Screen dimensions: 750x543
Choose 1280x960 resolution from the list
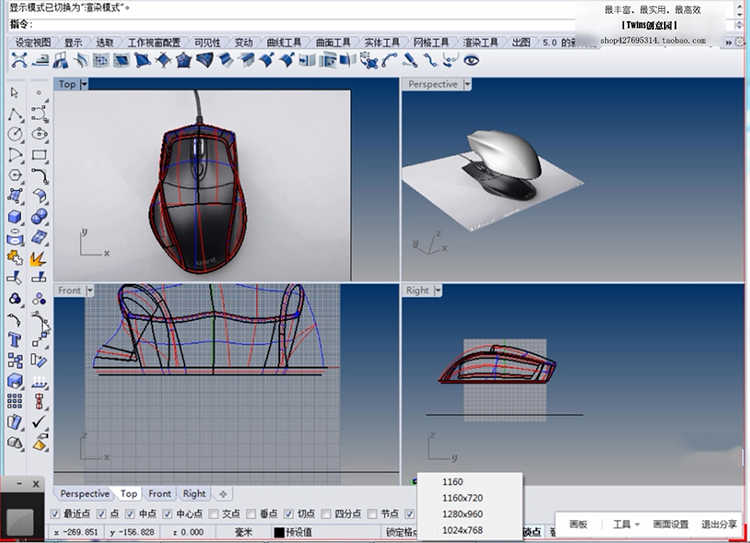pyautogui.click(x=463, y=514)
